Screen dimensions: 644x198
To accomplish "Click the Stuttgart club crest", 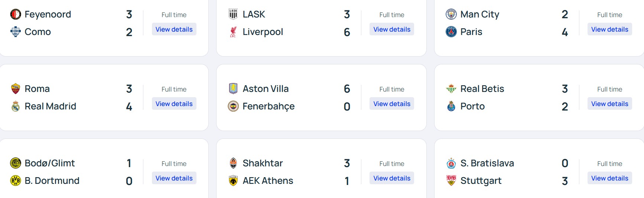I will point(451,181).
